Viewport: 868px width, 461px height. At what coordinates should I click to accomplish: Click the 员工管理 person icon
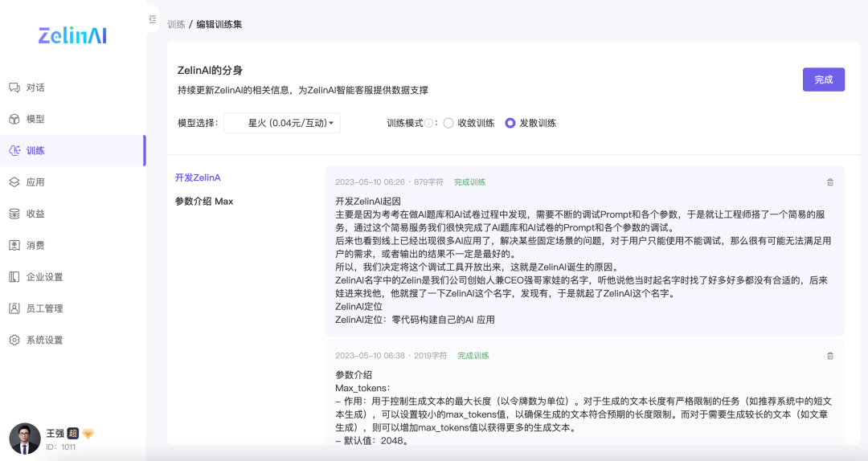[14, 308]
